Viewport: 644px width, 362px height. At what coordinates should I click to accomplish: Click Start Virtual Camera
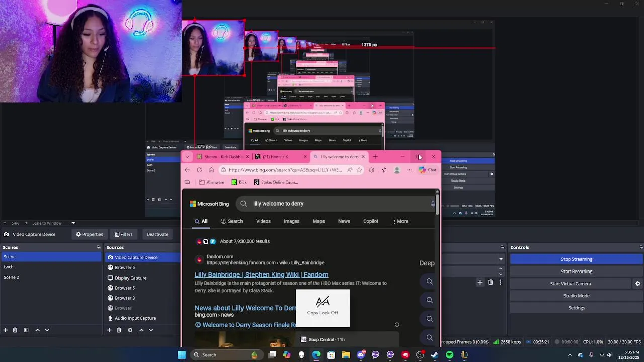[571, 284]
